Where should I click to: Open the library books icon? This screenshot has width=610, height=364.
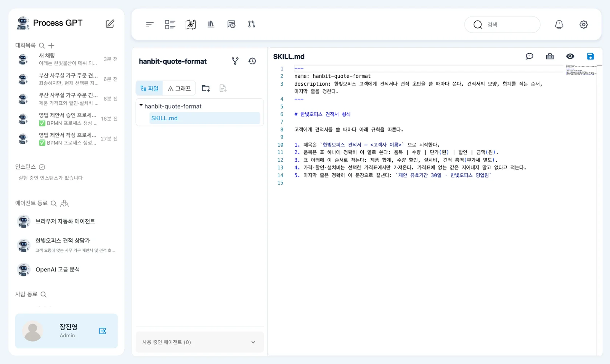(211, 24)
